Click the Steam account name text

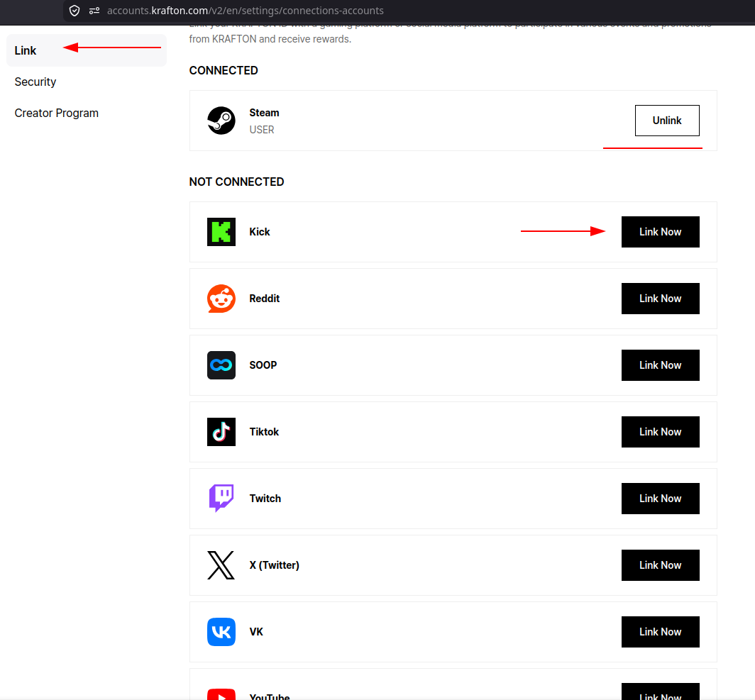coord(264,113)
